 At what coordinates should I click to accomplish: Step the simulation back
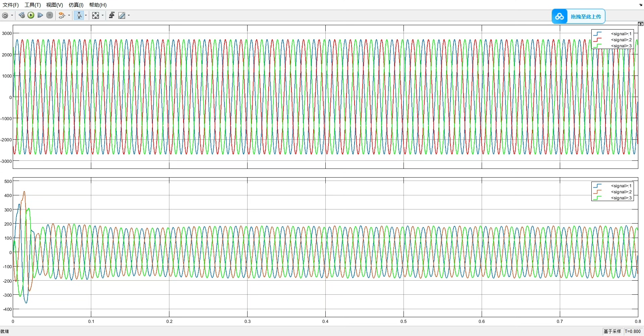(x=22, y=15)
